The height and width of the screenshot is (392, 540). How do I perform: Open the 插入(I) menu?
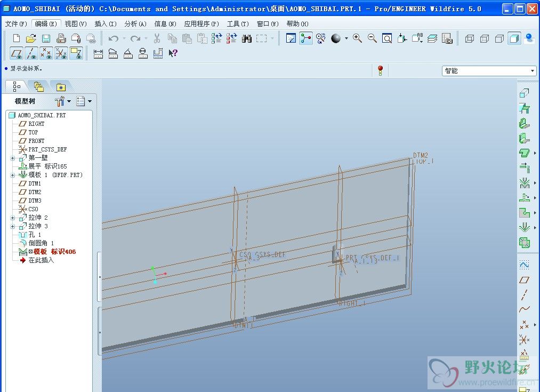[106, 24]
